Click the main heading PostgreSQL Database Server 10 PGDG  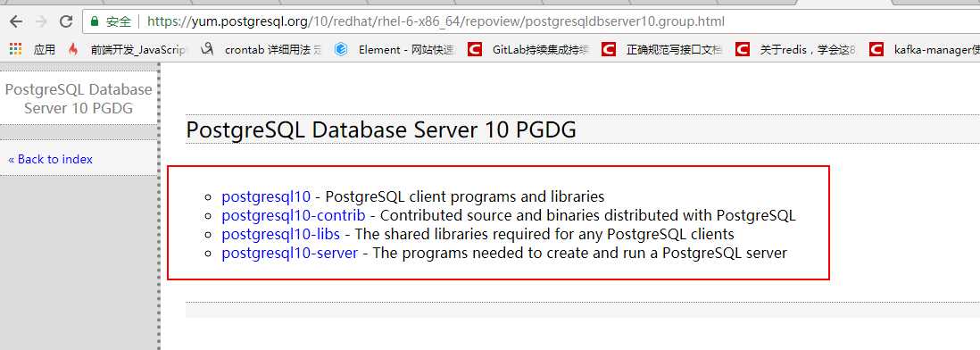coord(381,130)
